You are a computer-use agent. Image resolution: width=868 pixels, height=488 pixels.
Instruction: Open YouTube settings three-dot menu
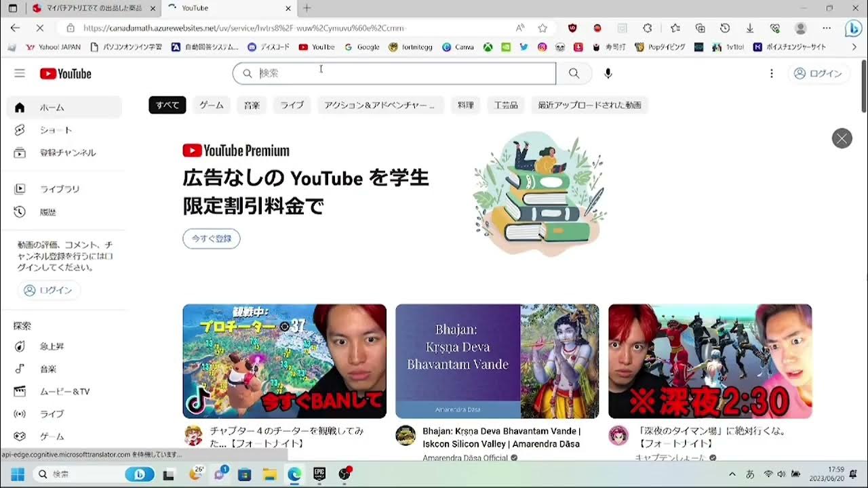pyautogui.click(x=771, y=73)
